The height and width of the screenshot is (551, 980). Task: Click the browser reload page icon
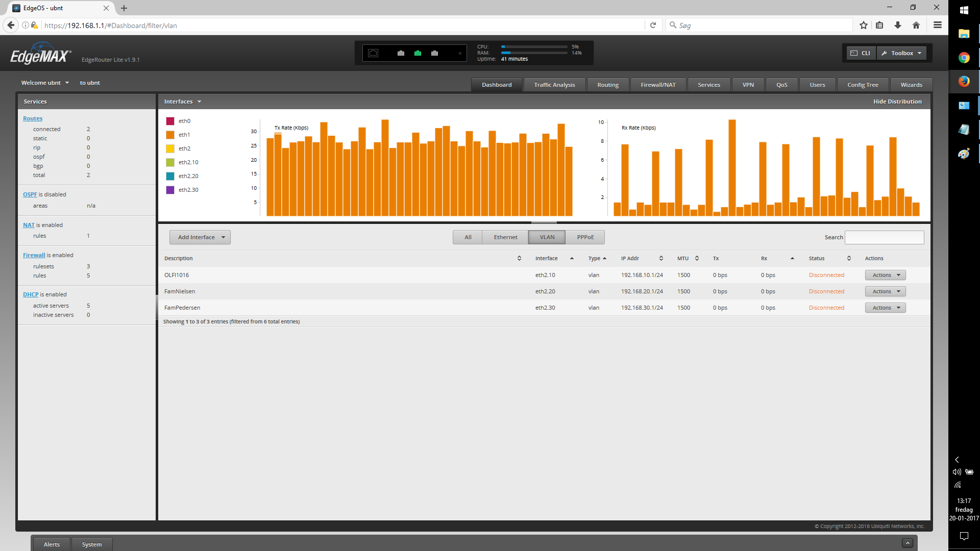click(x=653, y=25)
